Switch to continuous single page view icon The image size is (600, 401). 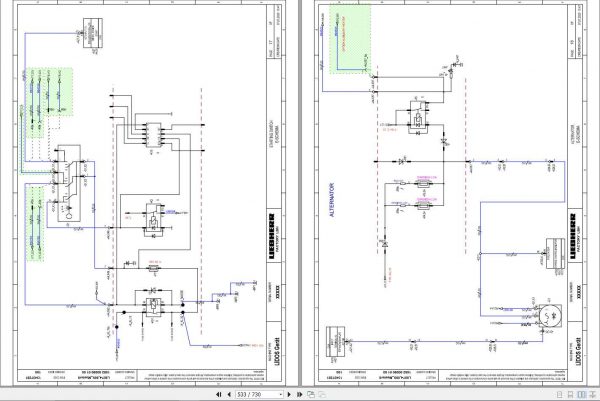570,394
